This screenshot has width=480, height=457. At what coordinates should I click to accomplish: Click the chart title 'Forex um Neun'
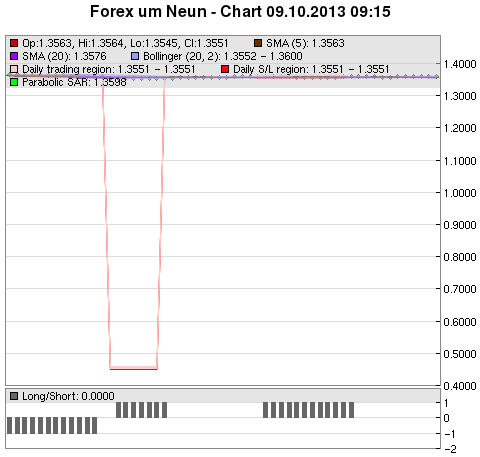pos(148,12)
